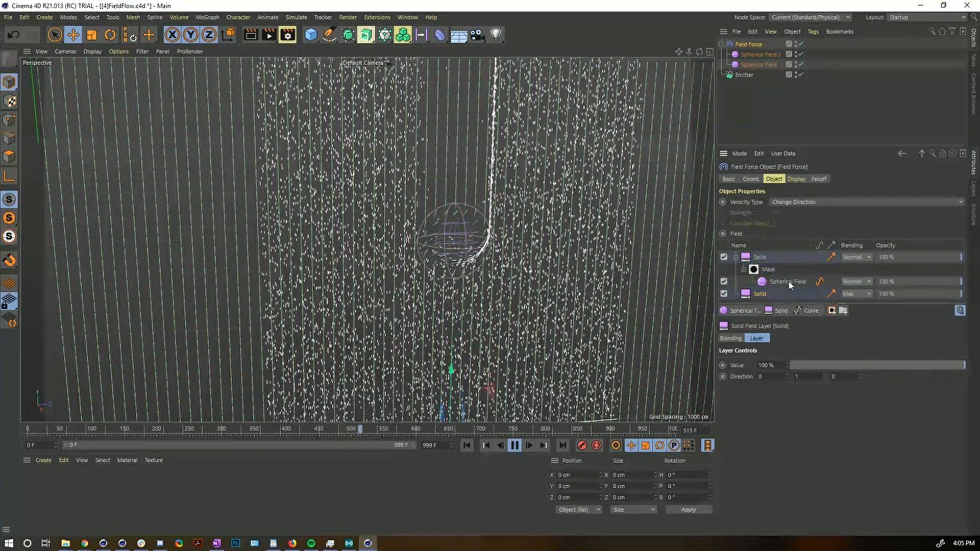Screen dimensions: 980x551
Task: Click Render to Picture Viewer icon
Action: click(x=269, y=35)
